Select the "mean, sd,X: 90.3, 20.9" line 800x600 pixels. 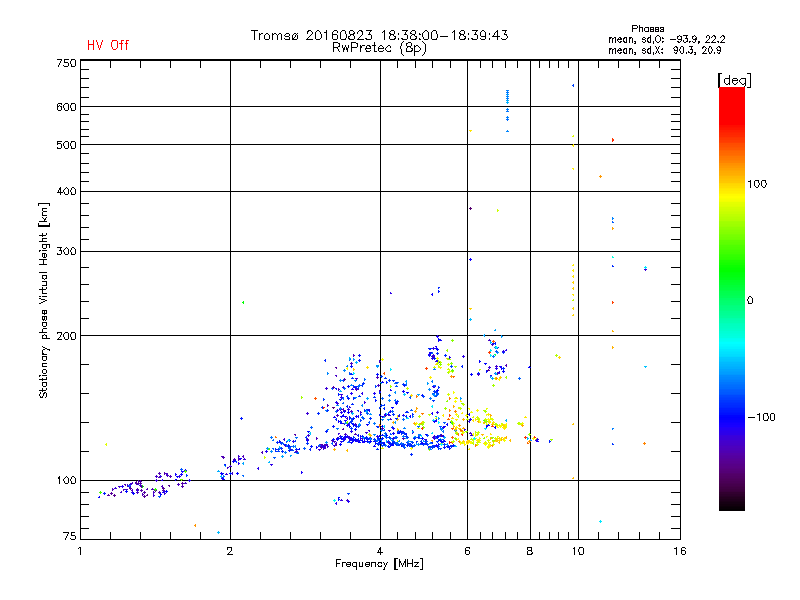click(x=664, y=50)
